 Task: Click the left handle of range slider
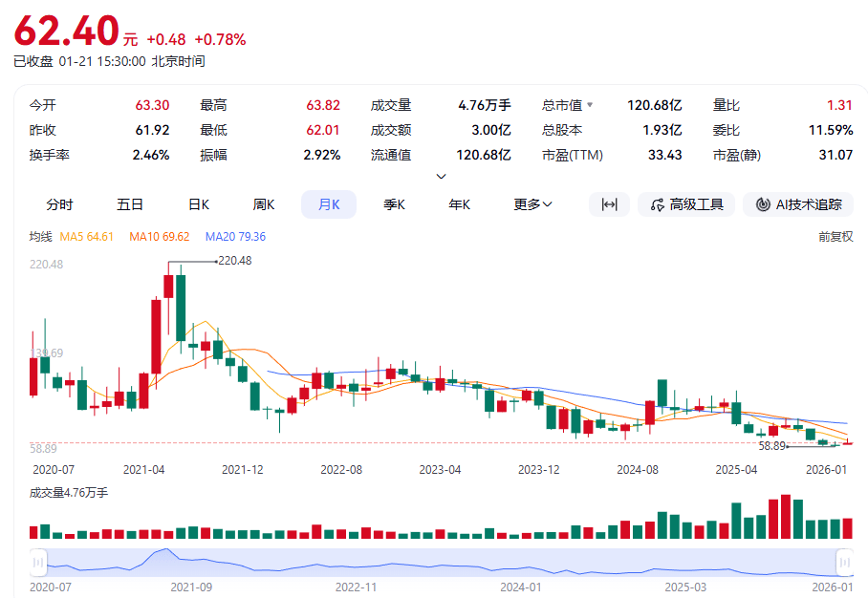39,562
